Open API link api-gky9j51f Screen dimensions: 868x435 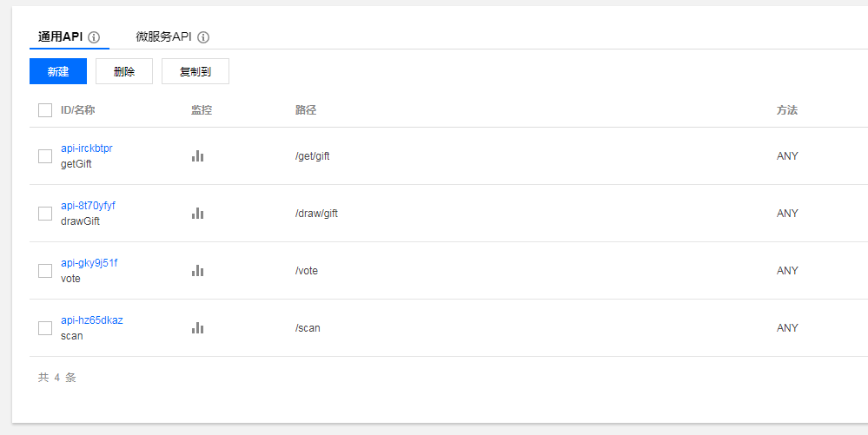[x=89, y=263]
